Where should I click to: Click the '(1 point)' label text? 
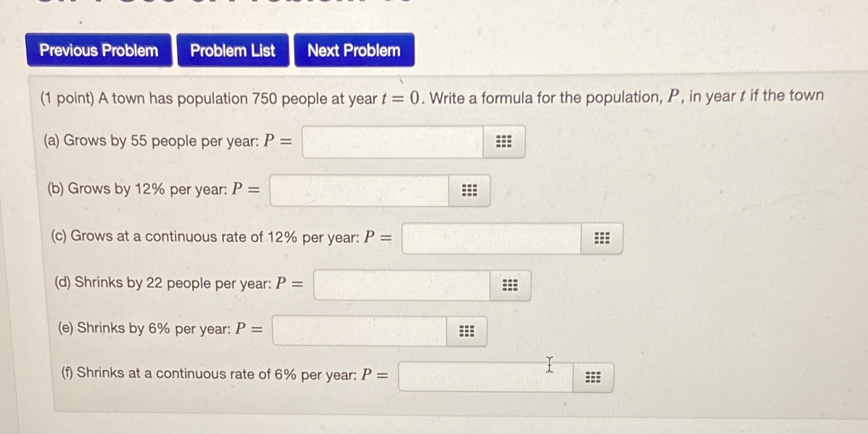click(68, 98)
